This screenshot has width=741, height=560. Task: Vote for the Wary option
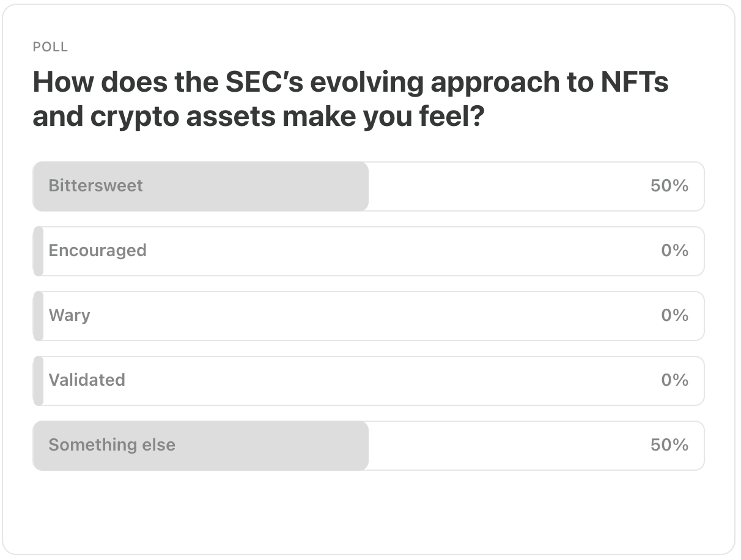coord(368,316)
